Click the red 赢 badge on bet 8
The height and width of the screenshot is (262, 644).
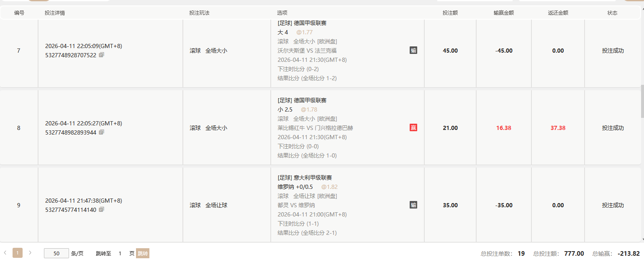point(413,128)
